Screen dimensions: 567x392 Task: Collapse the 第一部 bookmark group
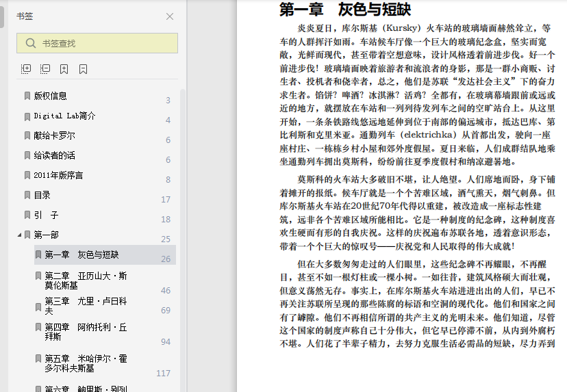pyautogui.click(x=20, y=235)
